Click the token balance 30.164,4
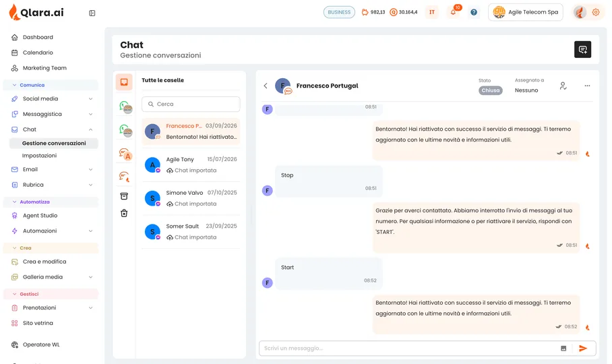 (404, 12)
